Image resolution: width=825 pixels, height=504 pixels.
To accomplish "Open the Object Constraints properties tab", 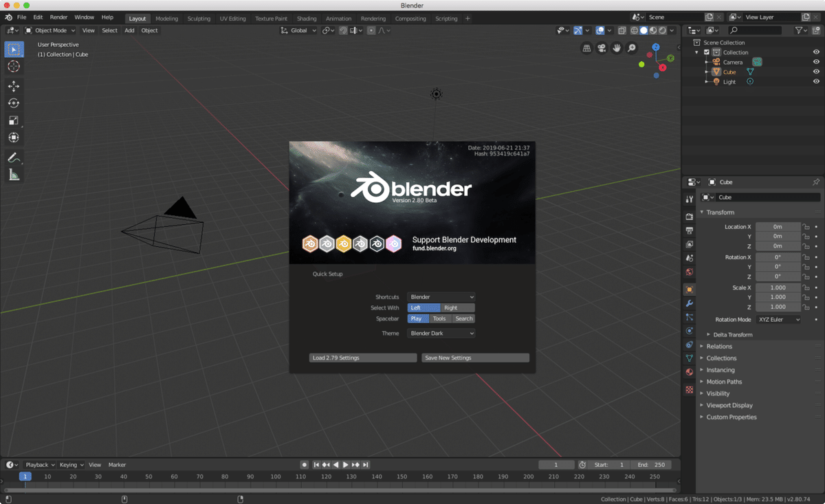I will click(x=689, y=344).
